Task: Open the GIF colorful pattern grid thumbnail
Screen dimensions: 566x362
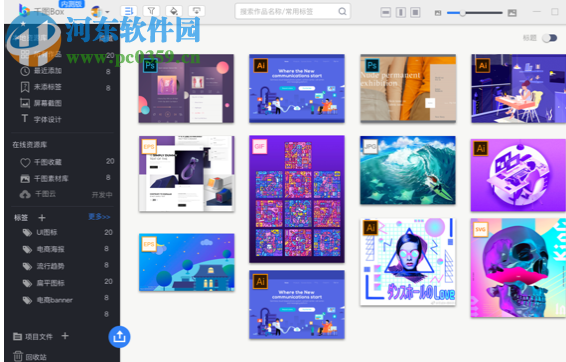Action: 297,199
